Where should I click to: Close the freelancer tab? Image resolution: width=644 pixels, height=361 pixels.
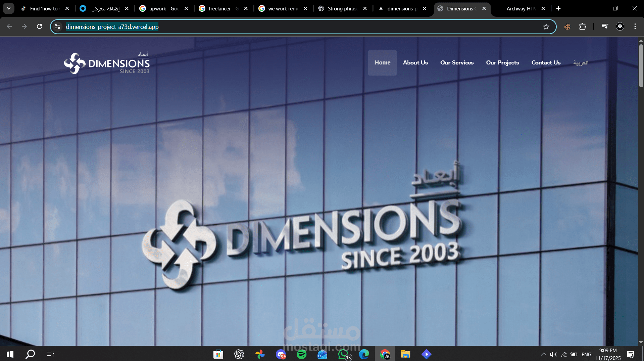246,8
